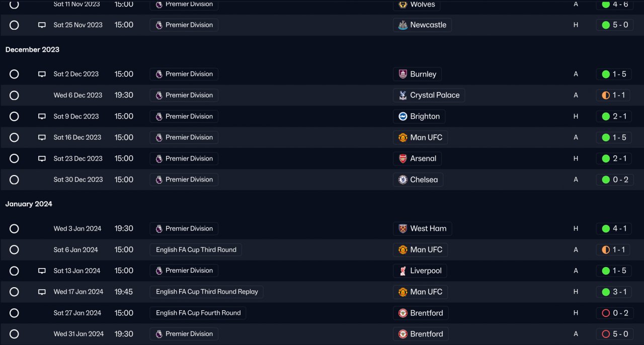Click the Liverpool club badge icon
This screenshot has height=345, width=644.
pyautogui.click(x=403, y=271)
